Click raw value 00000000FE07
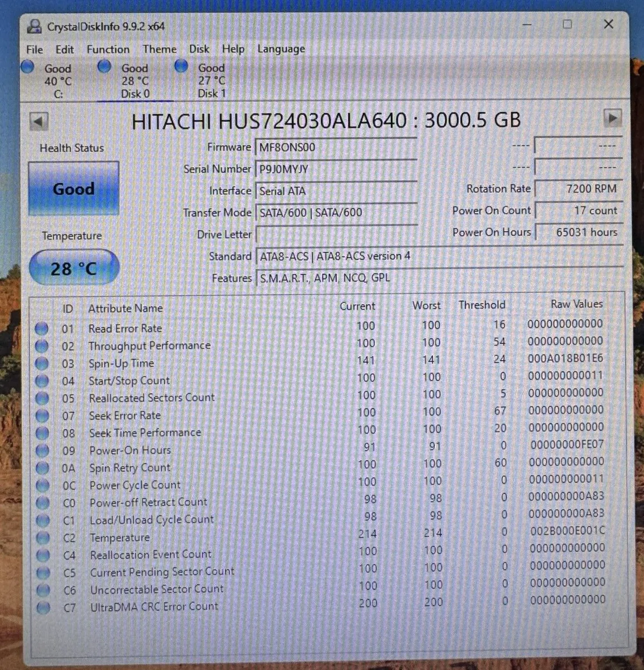 (567, 444)
